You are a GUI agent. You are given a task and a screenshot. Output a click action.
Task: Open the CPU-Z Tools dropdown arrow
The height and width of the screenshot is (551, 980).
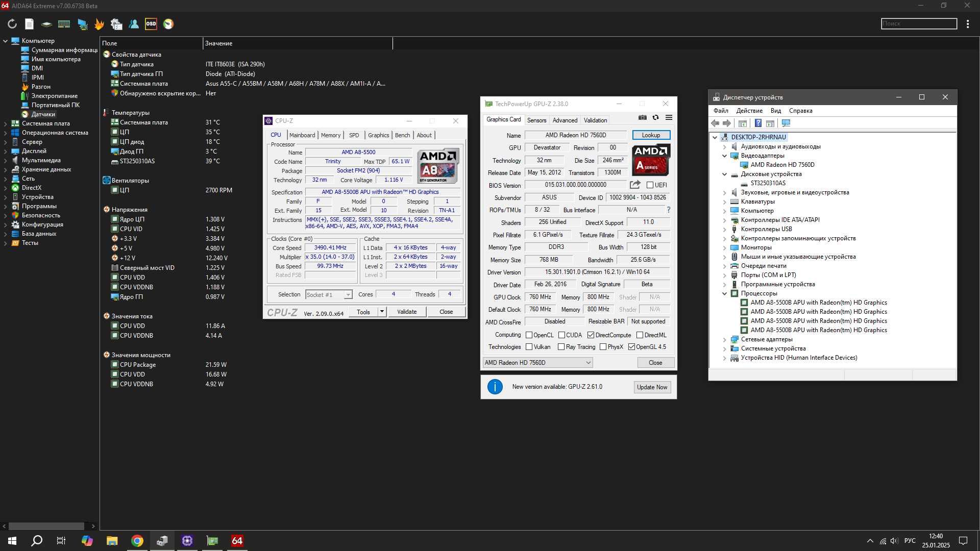pyautogui.click(x=382, y=312)
